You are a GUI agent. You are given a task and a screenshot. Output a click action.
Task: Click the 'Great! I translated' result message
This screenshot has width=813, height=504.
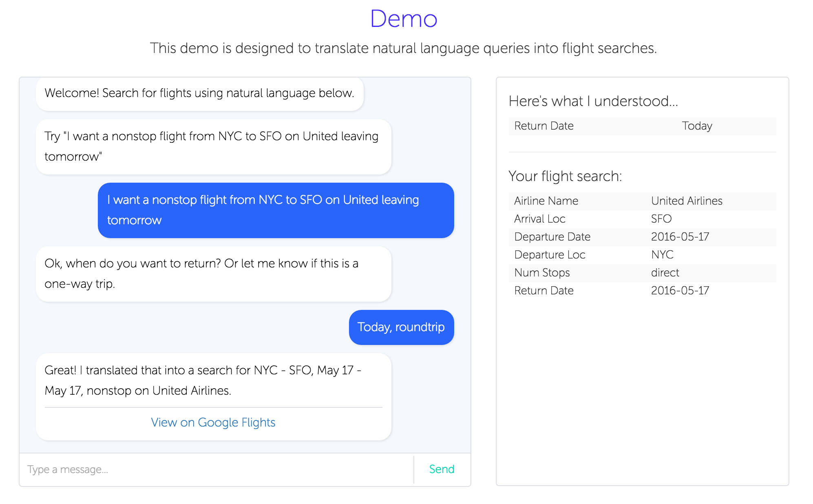tap(213, 380)
